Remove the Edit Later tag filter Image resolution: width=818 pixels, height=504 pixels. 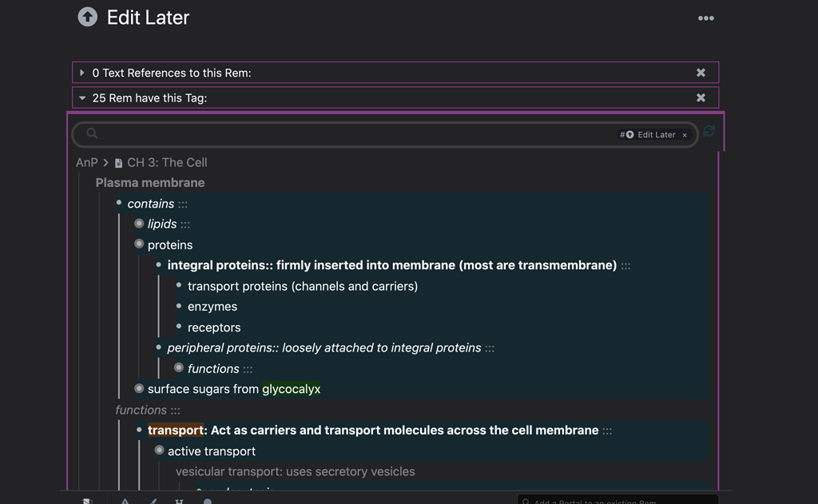tap(685, 135)
